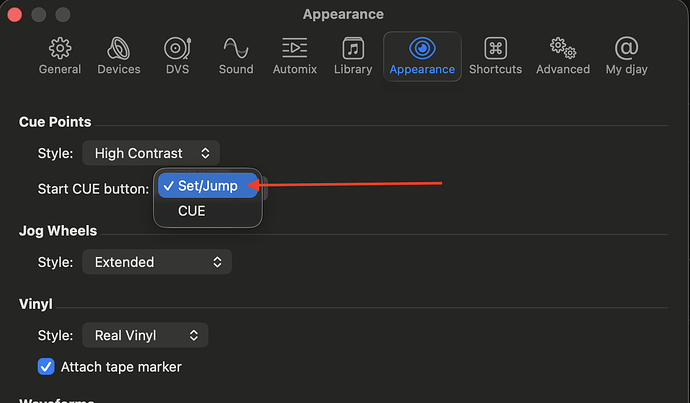Expand Cue Points Style High Contrast dropdown
The height and width of the screenshot is (403, 690).
pyautogui.click(x=151, y=153)
